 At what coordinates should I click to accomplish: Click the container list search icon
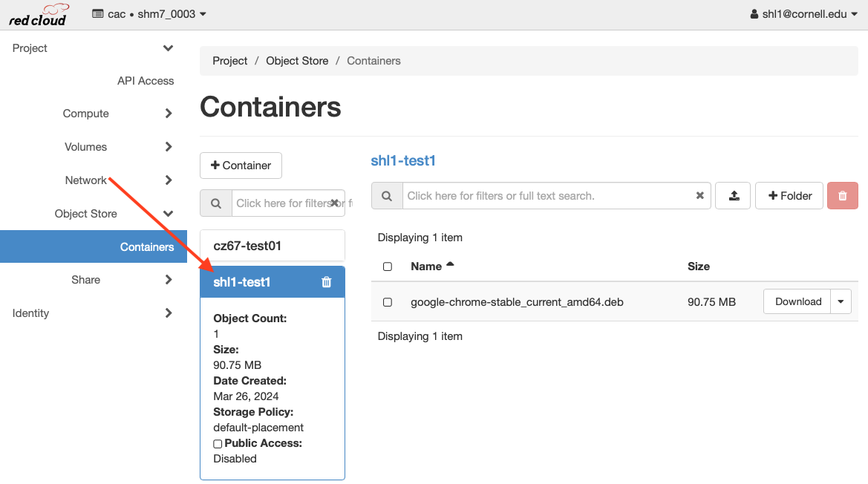216,203
